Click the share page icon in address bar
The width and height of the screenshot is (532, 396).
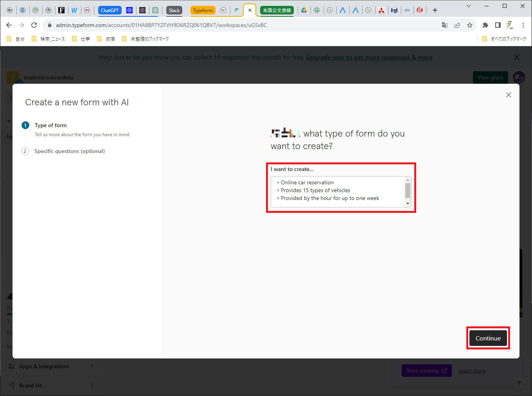tap(457, 25)
